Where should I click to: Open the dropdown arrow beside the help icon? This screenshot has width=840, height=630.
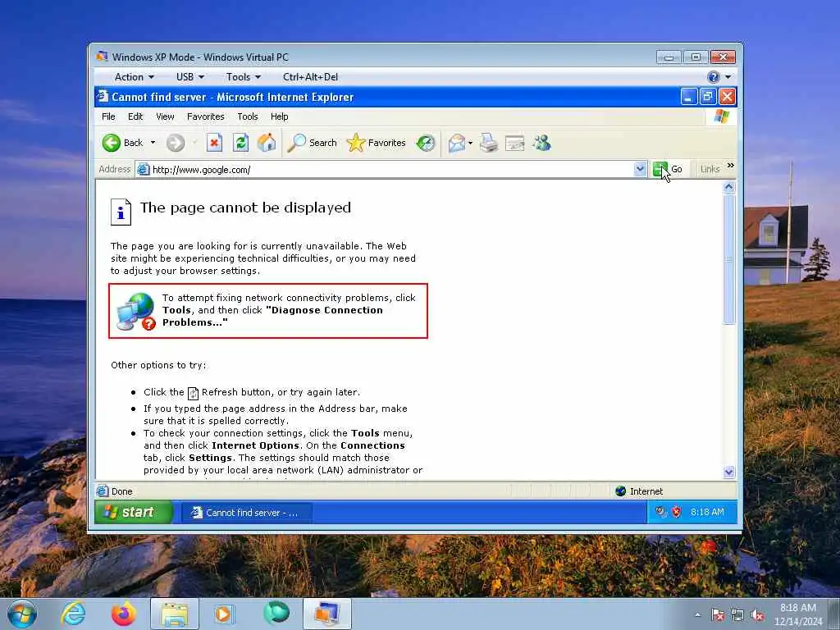728,77
